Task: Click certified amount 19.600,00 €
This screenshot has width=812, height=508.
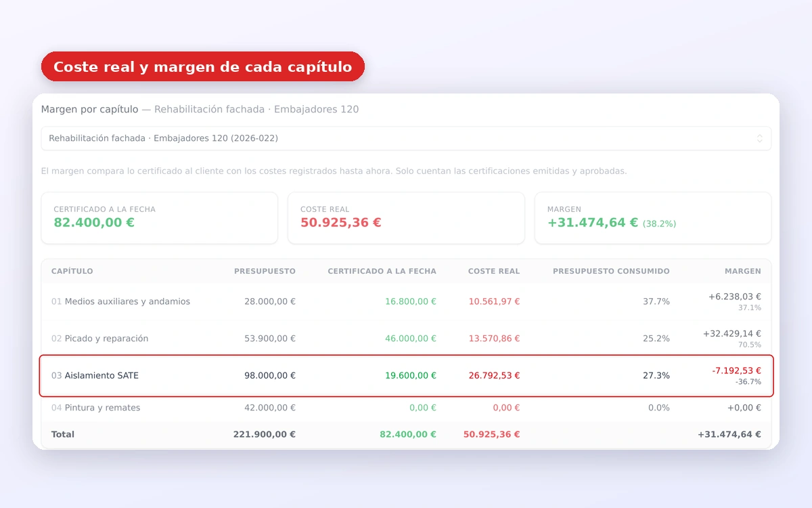Action: pyautogui.click(x=411, y=375)
